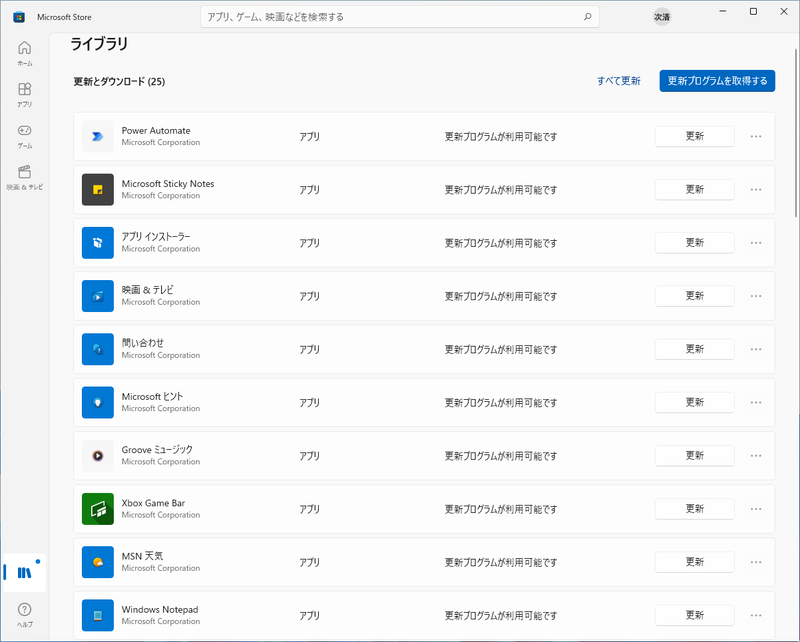The width and height of the screenshot is (800, 642).
Task: Update Microsoft Sticky Notes
Action: [694, 189]
